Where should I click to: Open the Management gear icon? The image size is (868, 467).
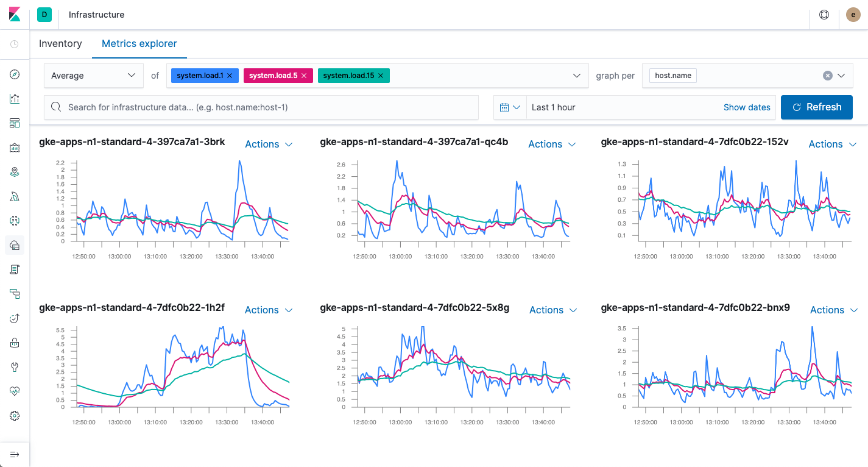click(15, 415)
